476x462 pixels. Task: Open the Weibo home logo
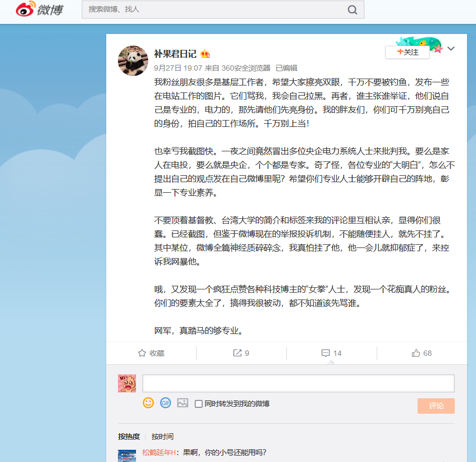[x=39, y=9]
